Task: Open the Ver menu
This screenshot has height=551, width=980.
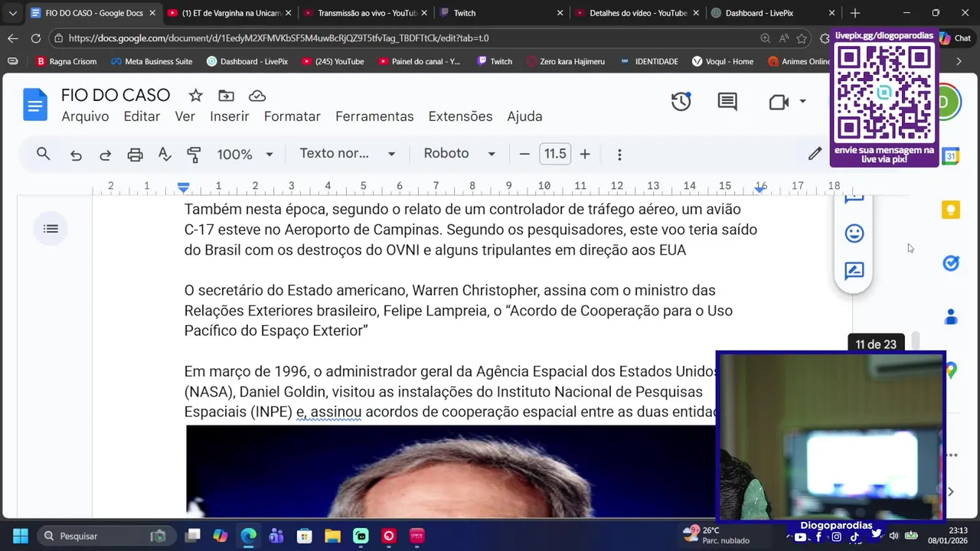Action: (x=185, y=116)
